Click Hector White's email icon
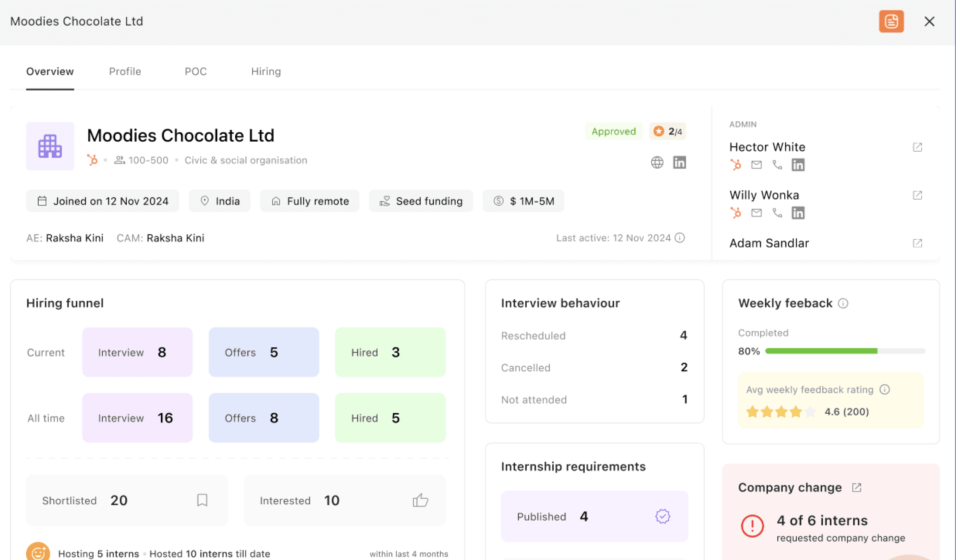This screenshot has height=560, width=956. click(757, 165)
